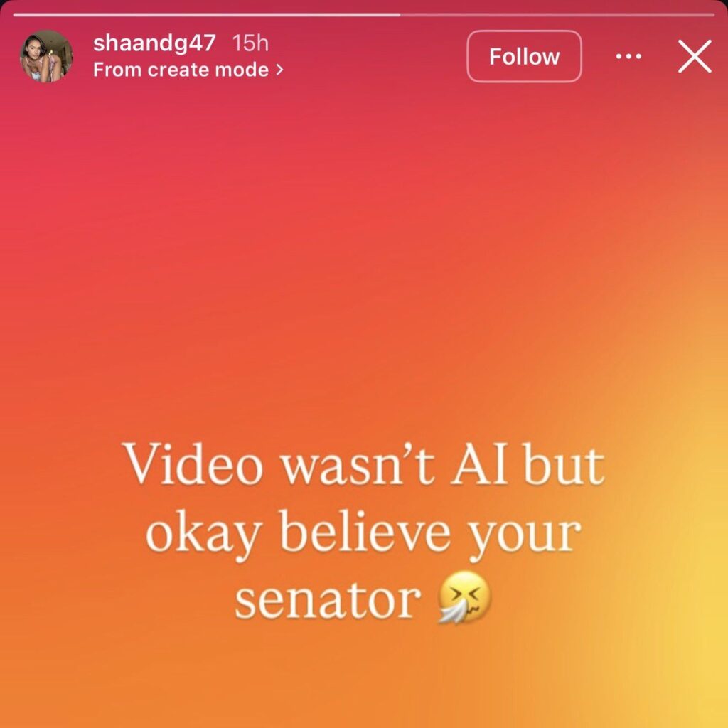Click the filled part of the story progress bar
The width and height of the screenshot is (728, 728).
click(207, 15)
